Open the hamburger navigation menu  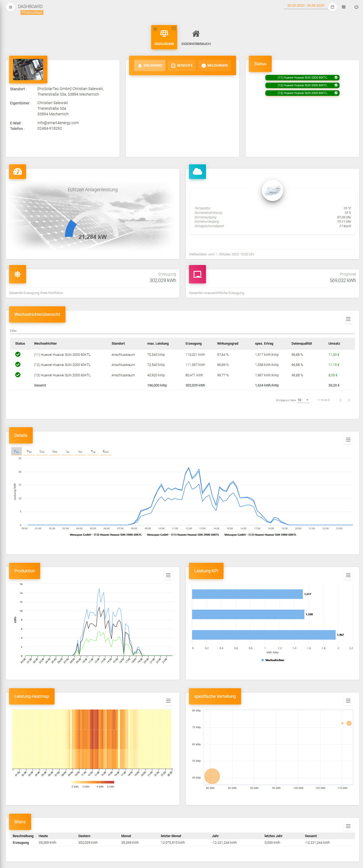tap(10, 7)
